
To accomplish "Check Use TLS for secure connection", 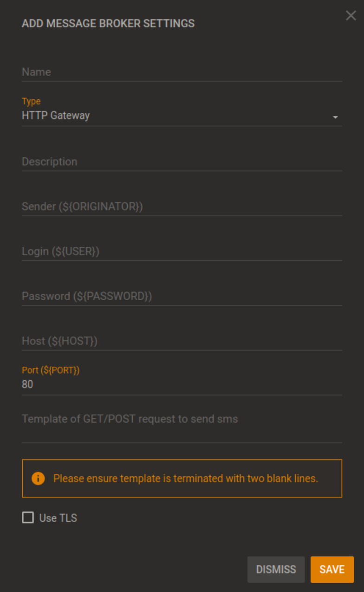I will tap(27, 517).
